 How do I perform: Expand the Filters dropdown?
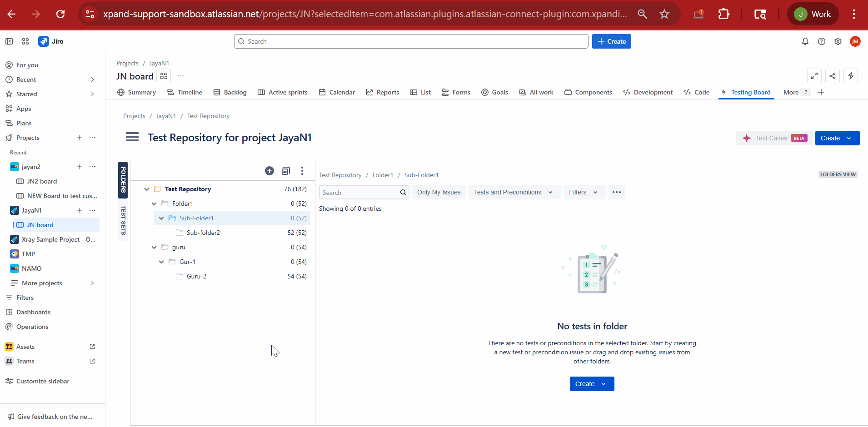[x=584, y=192]
